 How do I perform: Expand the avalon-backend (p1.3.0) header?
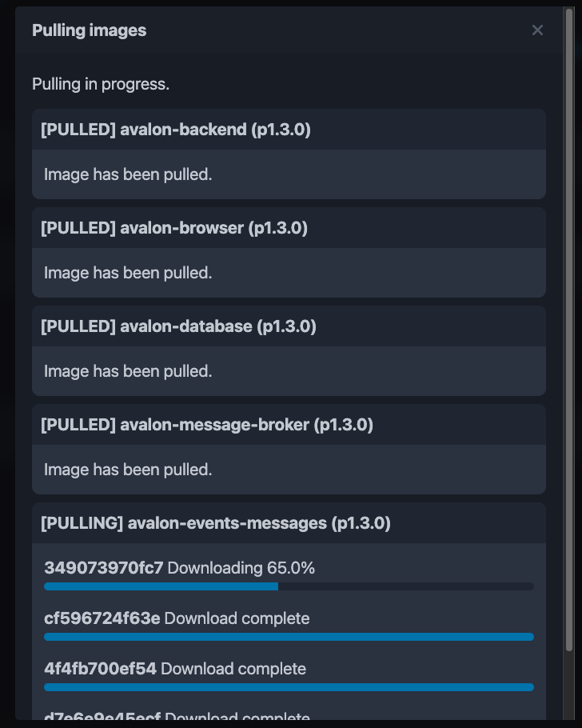(x=176, y=130)
